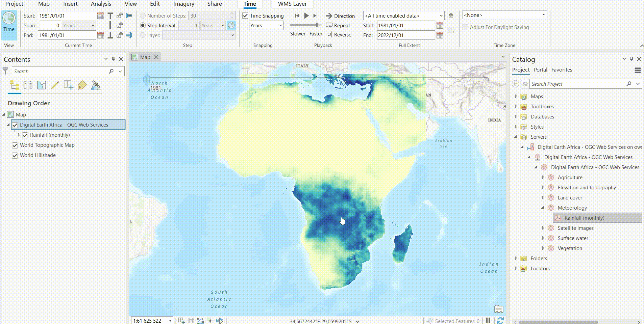Image resolution: width=644 pixels, height=324 pixels.
Task: Enable the Time Snapping checkbox
Action: coord(245,16)
